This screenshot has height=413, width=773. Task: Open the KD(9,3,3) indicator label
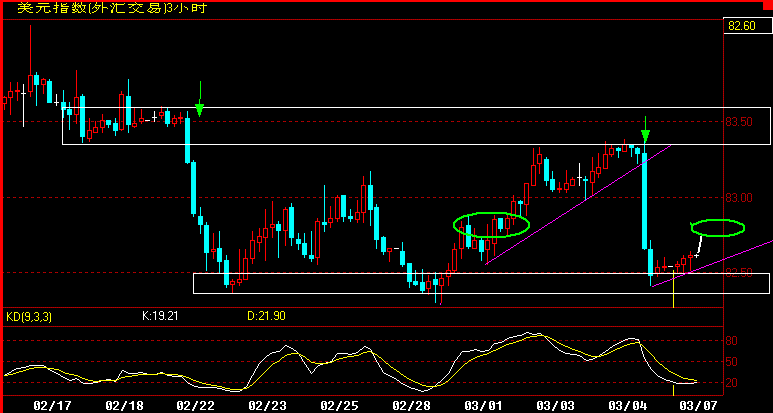(29, 316)
